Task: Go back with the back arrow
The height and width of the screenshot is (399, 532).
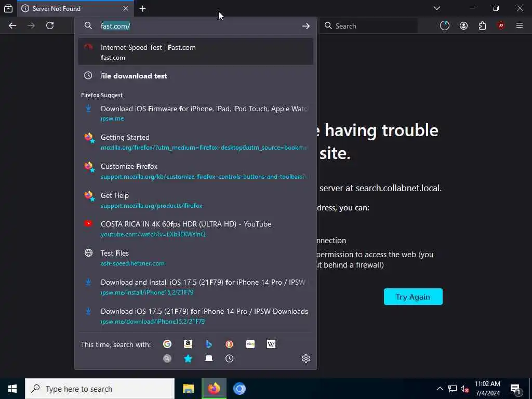Action: point(12,25)
